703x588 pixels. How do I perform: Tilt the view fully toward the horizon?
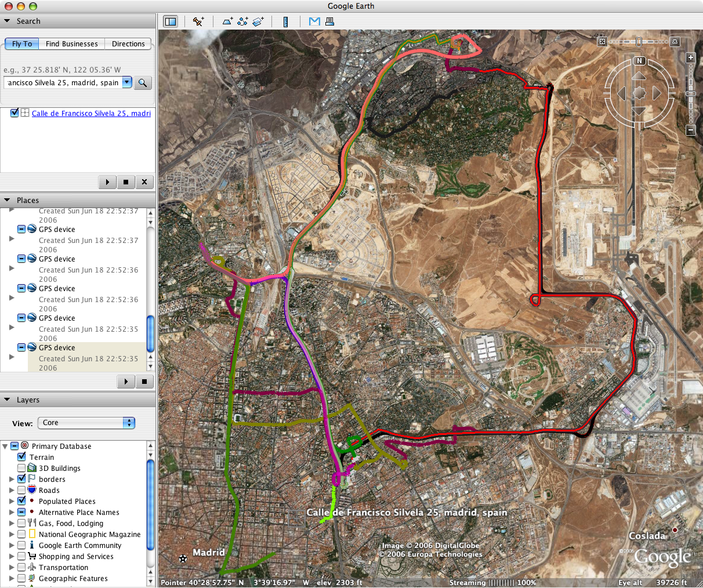(x=675, y=42)
